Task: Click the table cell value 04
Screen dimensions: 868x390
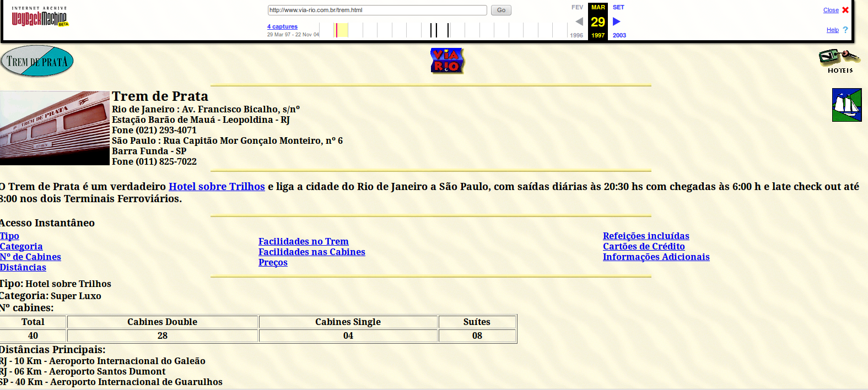Action: [348, 335]
